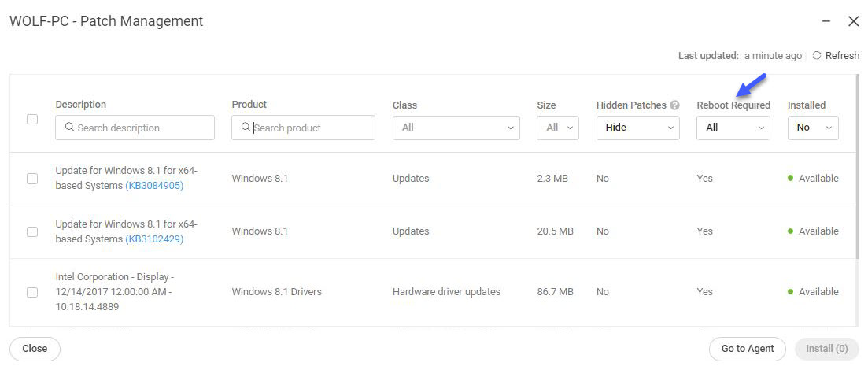Click the search icon in the description field
868x370 pixels.
(69, 128)
